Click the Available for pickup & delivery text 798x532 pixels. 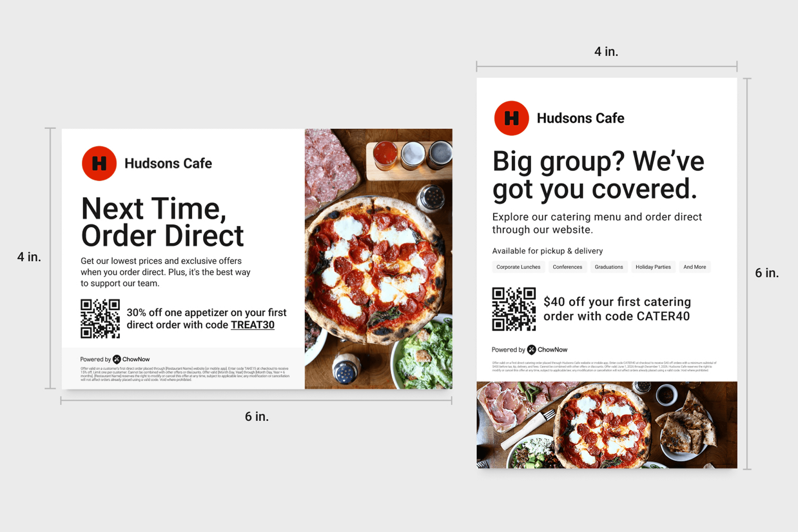pos(547,251)
